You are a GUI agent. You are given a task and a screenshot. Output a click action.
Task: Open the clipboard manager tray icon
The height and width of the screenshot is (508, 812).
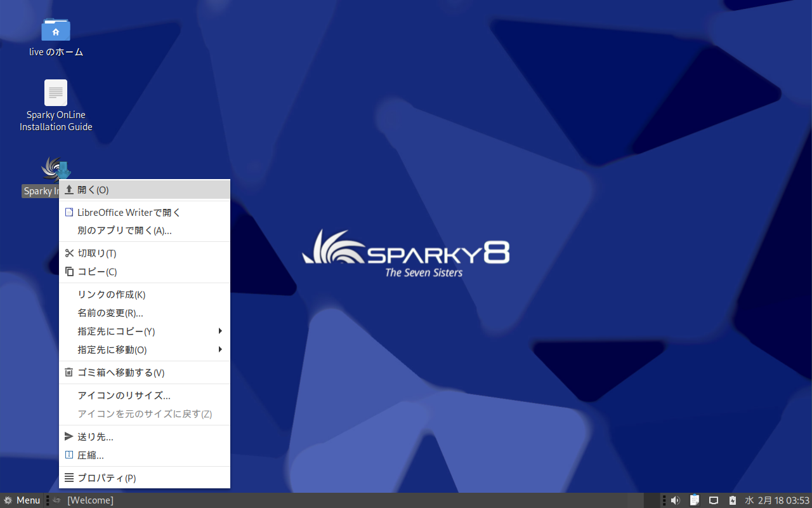pyautogui.click(x=695, y=500)
